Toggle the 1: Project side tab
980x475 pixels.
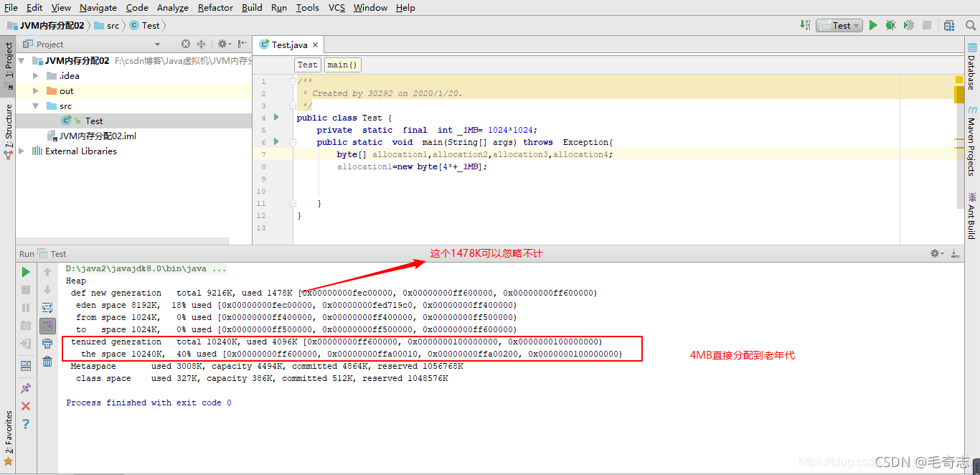9,65
